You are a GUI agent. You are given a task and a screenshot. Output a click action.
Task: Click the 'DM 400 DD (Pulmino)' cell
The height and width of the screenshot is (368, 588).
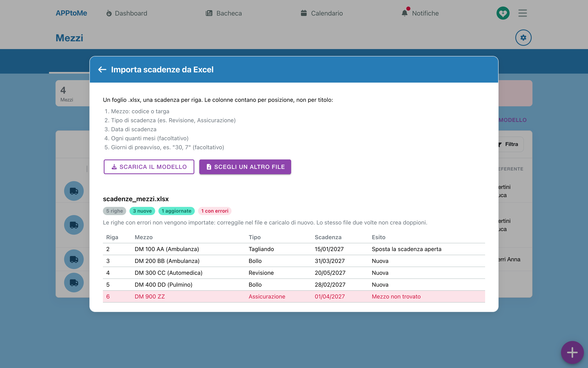pos(164,285)
